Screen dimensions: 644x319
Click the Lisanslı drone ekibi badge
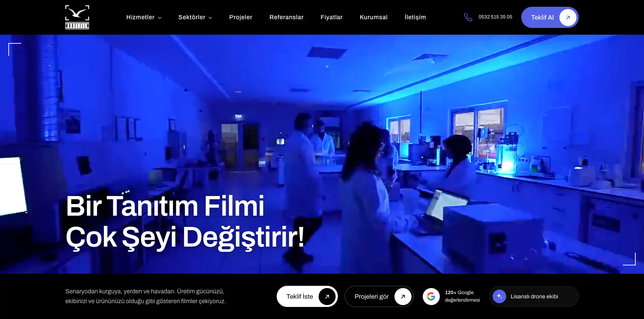point(534,296)
